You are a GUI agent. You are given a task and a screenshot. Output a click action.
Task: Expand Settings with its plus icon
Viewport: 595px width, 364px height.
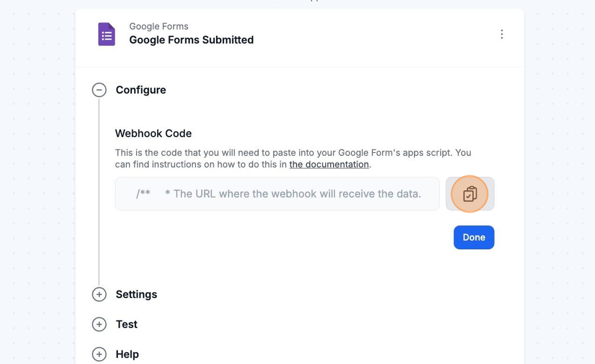99,294
